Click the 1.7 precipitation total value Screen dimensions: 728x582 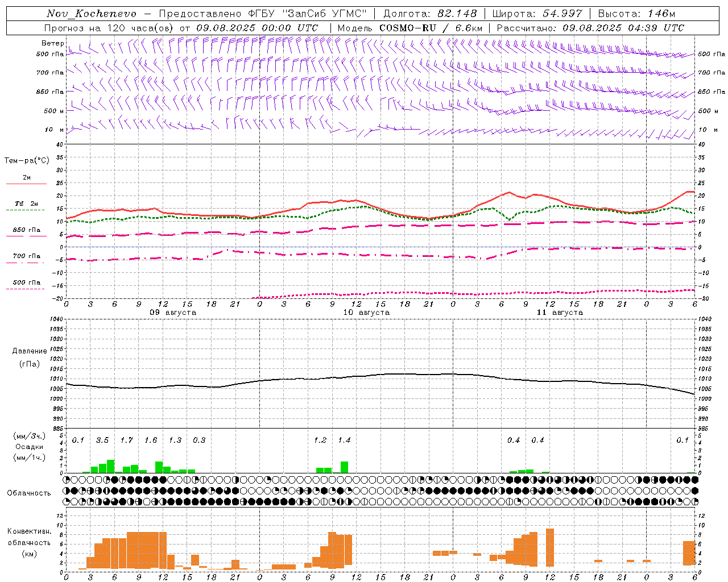(x=126, y=440)
